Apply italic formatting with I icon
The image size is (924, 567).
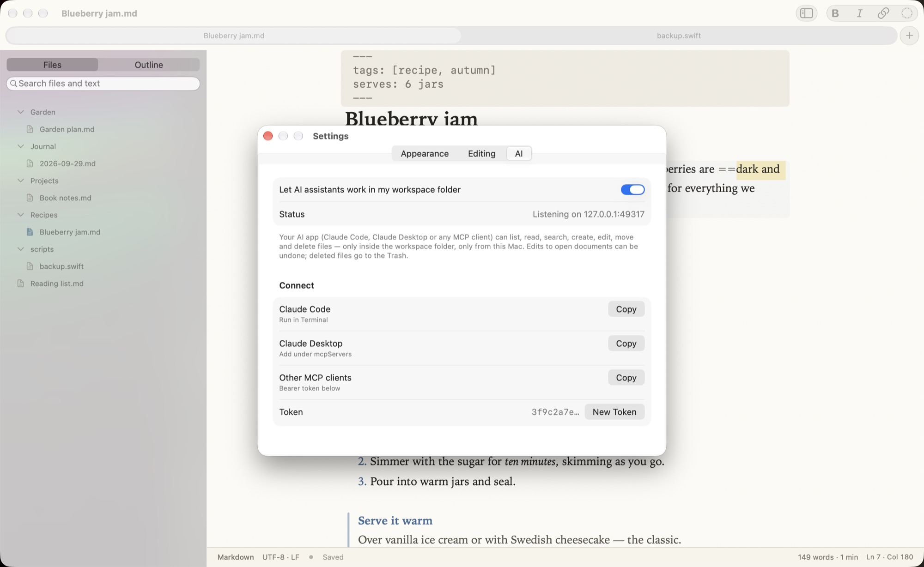[x=859, y=13]
